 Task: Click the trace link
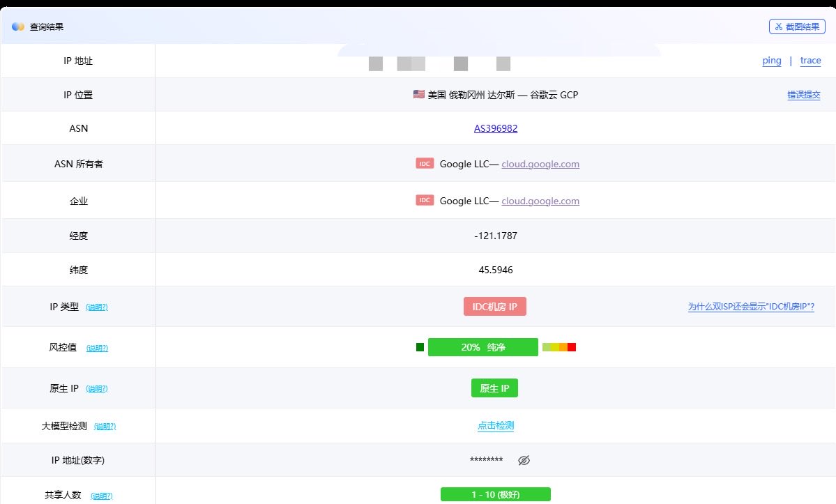point(810,61)
